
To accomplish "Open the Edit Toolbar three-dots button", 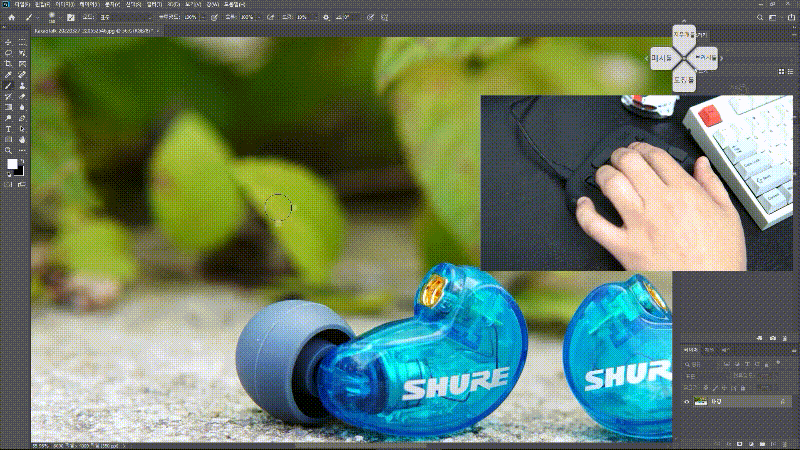I will [22, 151].
